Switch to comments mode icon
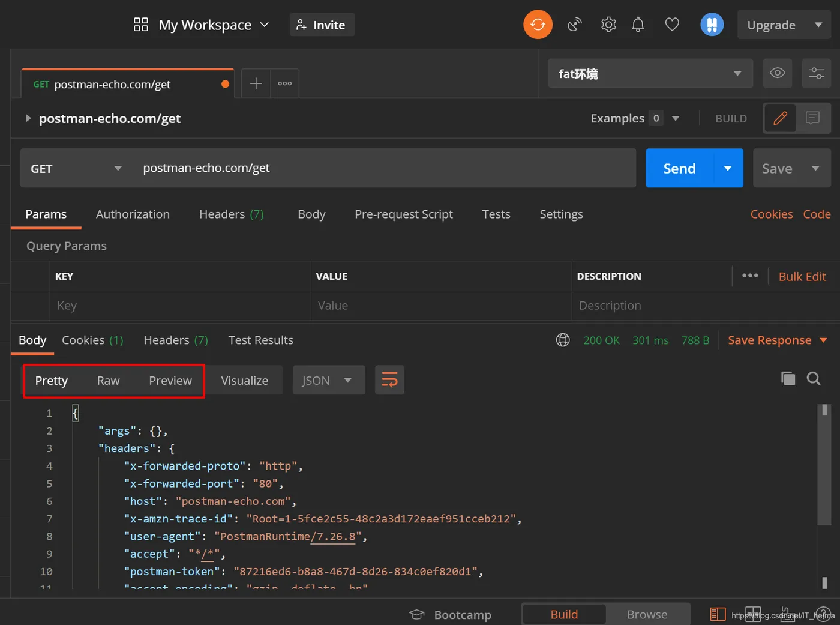Viewport: 840px width, 625px height. (812, 118)
